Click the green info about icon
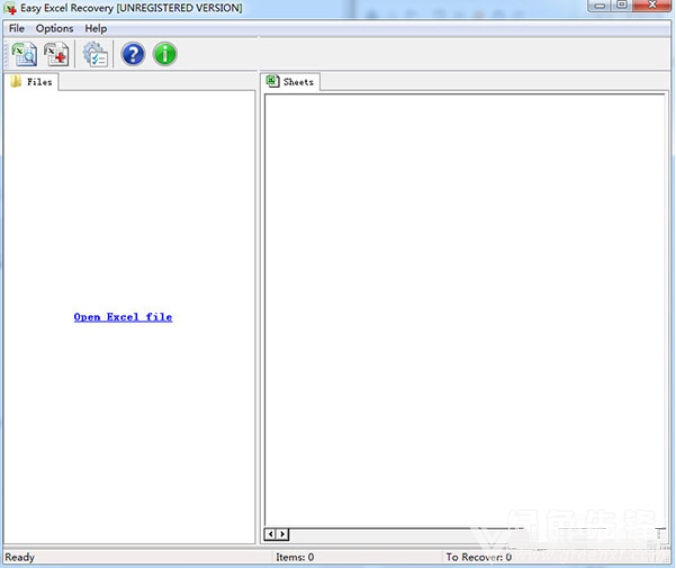 [165, 54]
